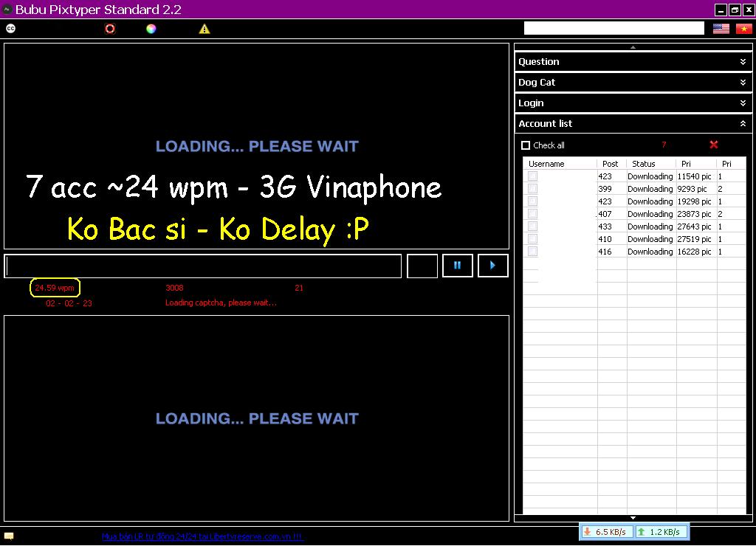Collapse the Account list panel
This screenshot has width=756, height=546.
point(633,124)
